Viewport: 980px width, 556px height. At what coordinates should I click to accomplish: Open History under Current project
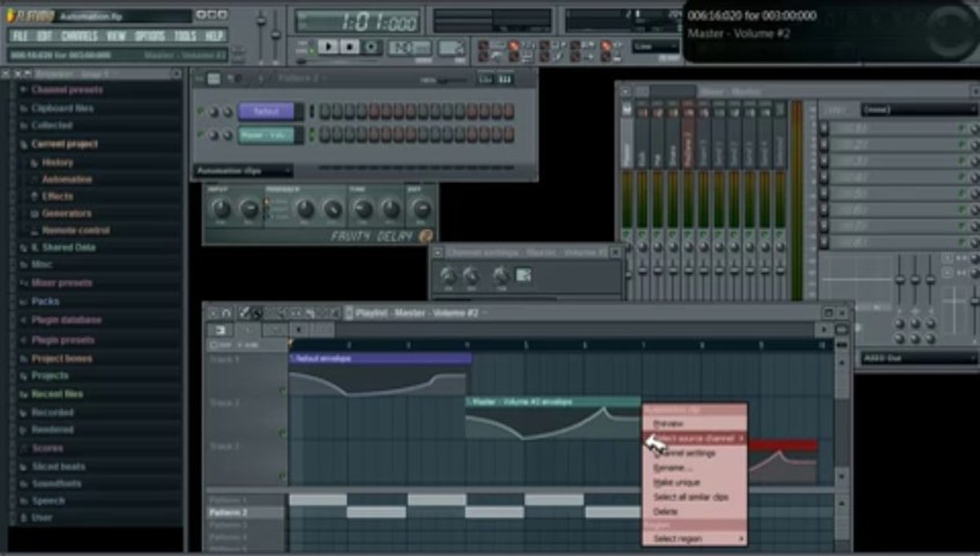[57, 163]
